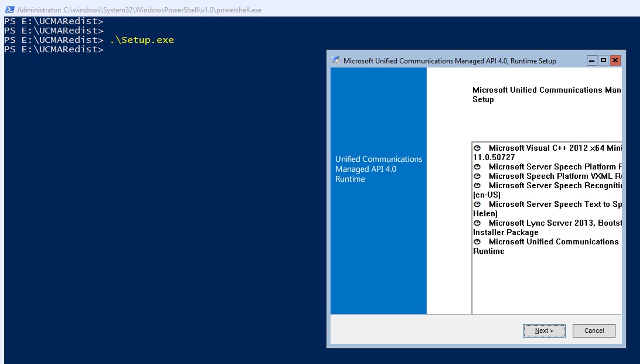
Task: Click bullet icon beside Lync Server 2013
Action: point(477,223)
